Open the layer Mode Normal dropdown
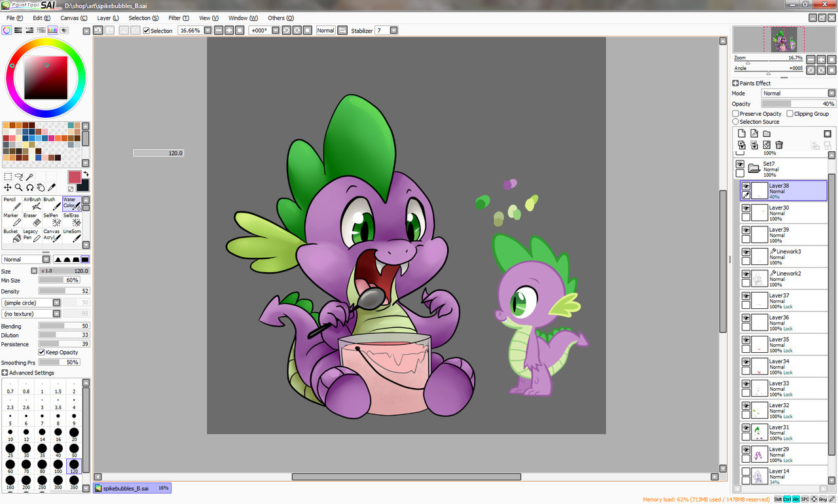The width and height of the screenshot is (838, 504). [799, 94]
